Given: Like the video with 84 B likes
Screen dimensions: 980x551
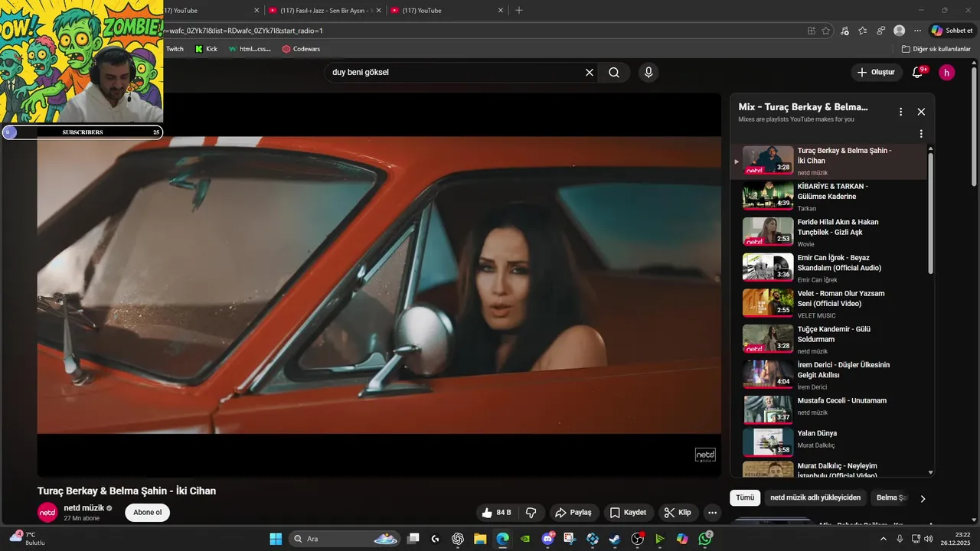Looking at the screenshot, I should pyautogui.click(x=496, y=513).
